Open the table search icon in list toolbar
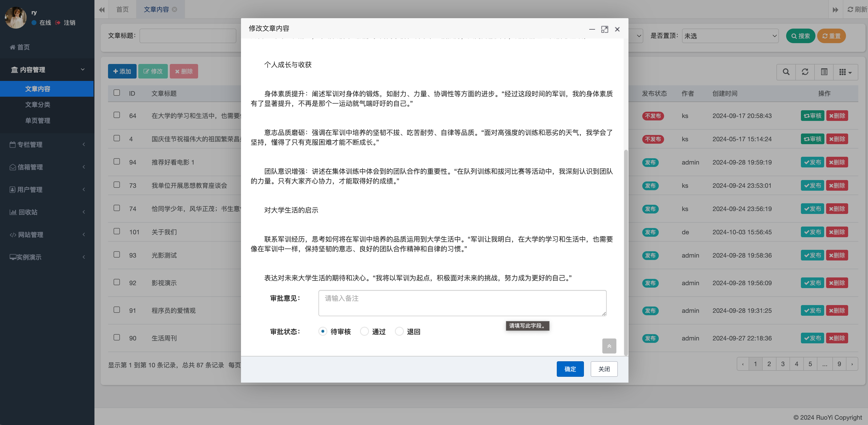Image resolution: width=868 pixels, height=425 pixels. pos(786,72)
